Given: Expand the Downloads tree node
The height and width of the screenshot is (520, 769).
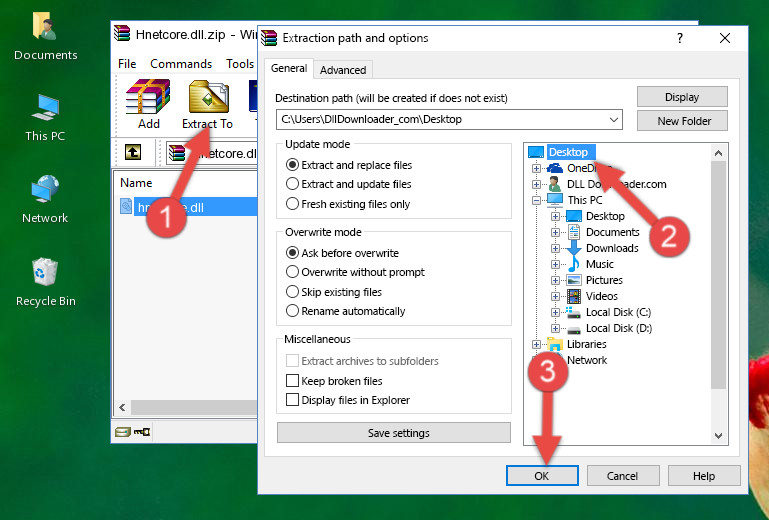Looking at the screenshot, I should 555,248.
